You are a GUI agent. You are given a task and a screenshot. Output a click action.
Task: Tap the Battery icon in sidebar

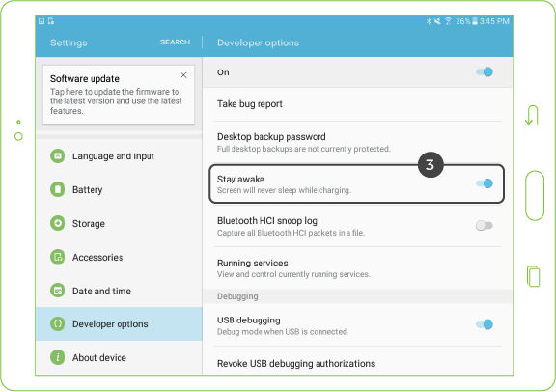click(x=58, y=189)
